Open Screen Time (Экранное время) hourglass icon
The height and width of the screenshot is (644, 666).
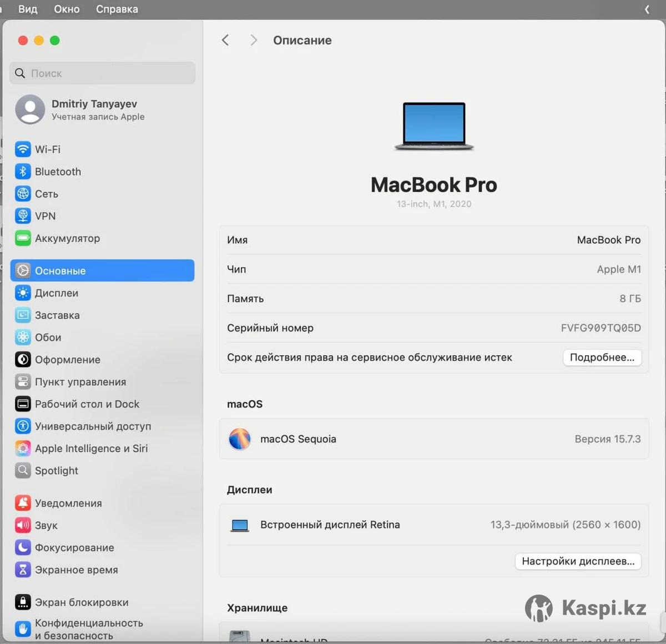tap(23, 570)
